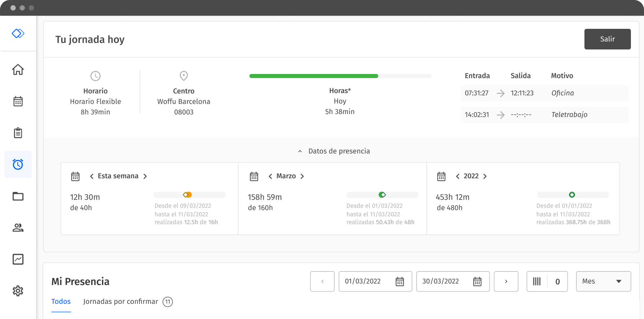Select the Todos tab
The height and width of the screenshot is (319, 644).
pos(61,301)
